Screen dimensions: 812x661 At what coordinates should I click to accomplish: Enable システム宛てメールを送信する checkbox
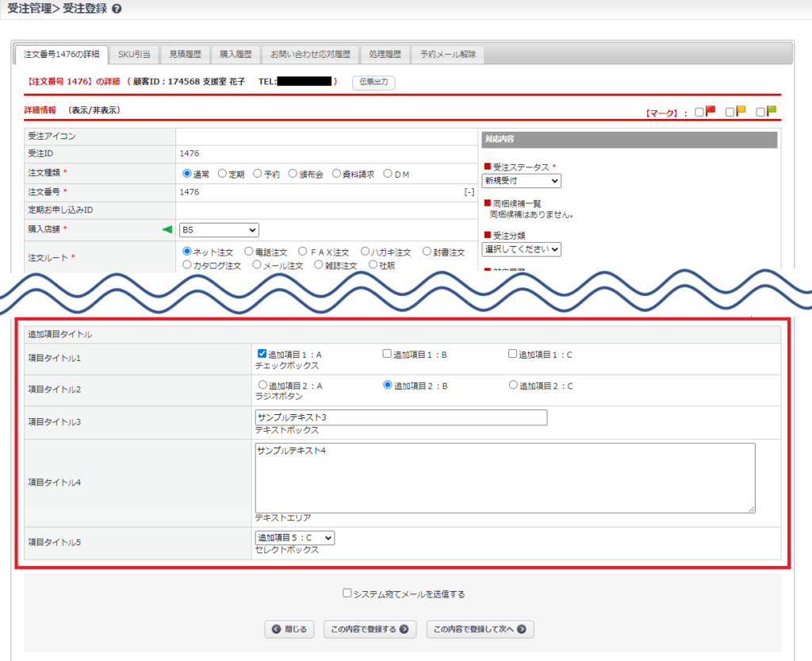(x=347, y=593)
